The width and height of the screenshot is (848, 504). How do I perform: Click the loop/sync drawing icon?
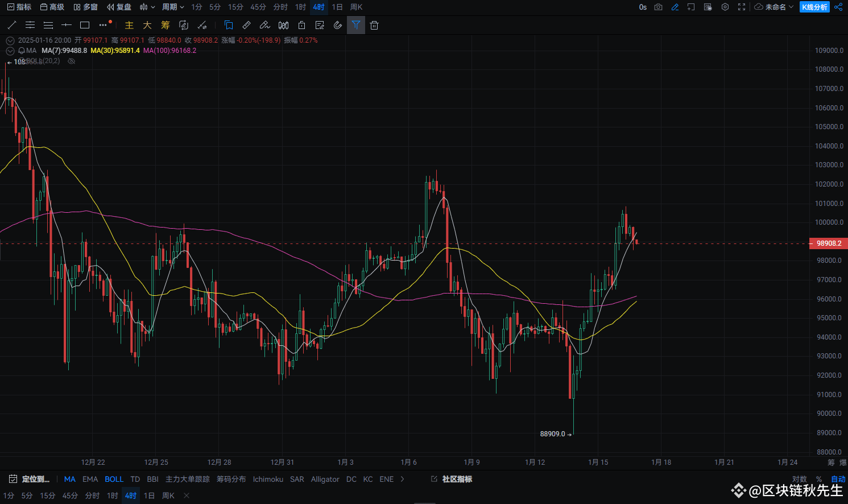(184, 25)
